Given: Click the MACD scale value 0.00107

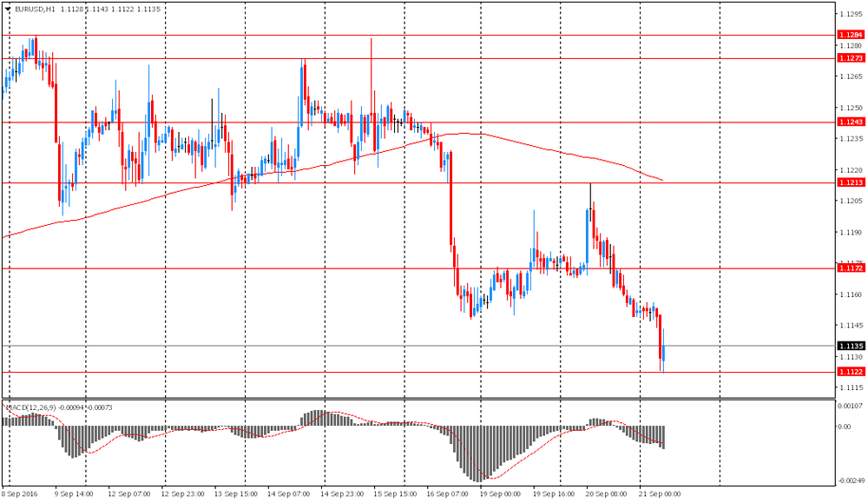Looking at the screenshot, I should point(851,406).
